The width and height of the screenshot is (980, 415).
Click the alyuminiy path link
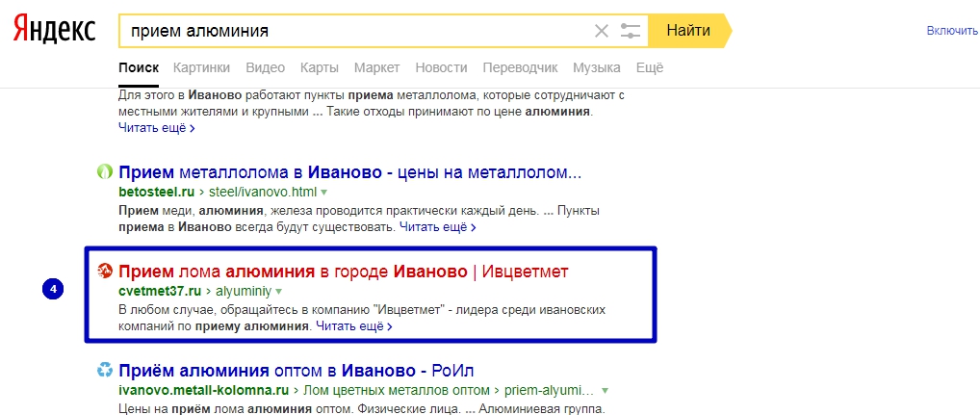pyautogui.click(x=244, y=291)
